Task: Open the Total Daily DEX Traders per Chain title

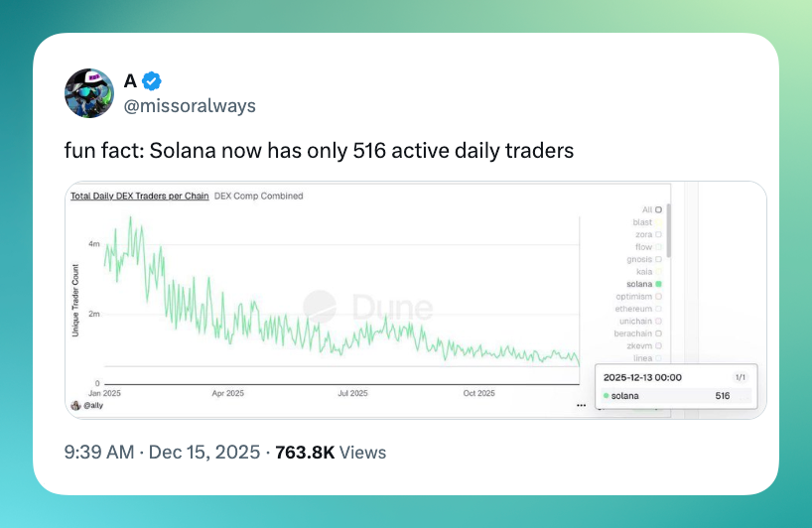Action: click(139, 196)
